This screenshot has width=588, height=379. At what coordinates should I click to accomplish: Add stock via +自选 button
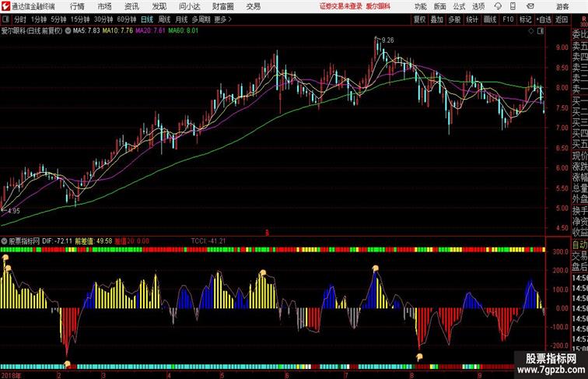(x=544, y=19)
